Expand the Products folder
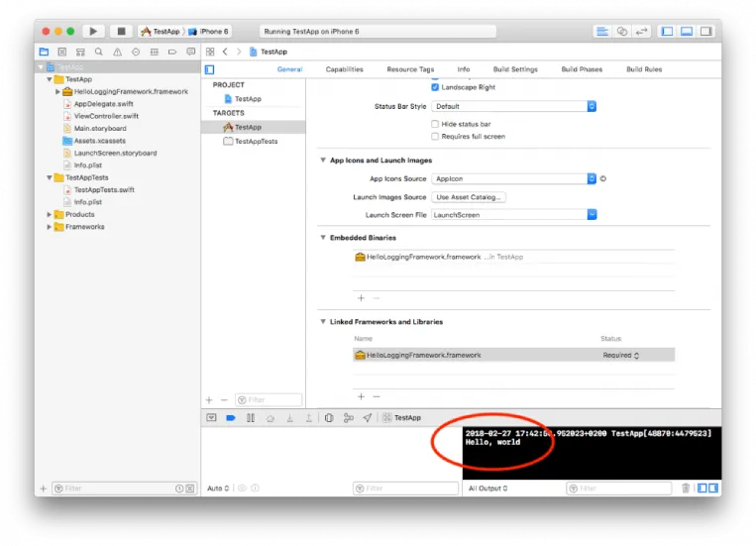The width and height of the screenshot is (756, 546). point(49,214)
